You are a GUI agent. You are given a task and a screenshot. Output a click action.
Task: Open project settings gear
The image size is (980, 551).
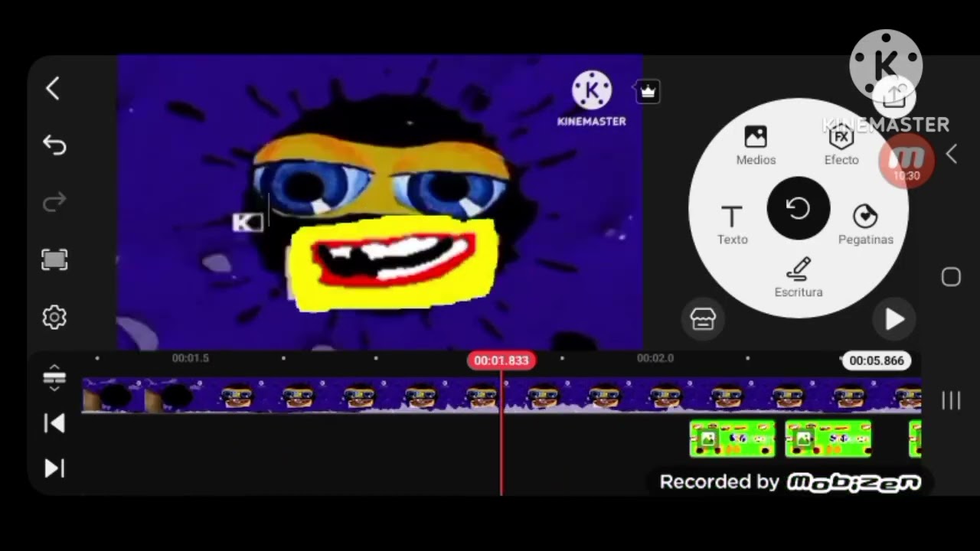click(x=54, y=317)
